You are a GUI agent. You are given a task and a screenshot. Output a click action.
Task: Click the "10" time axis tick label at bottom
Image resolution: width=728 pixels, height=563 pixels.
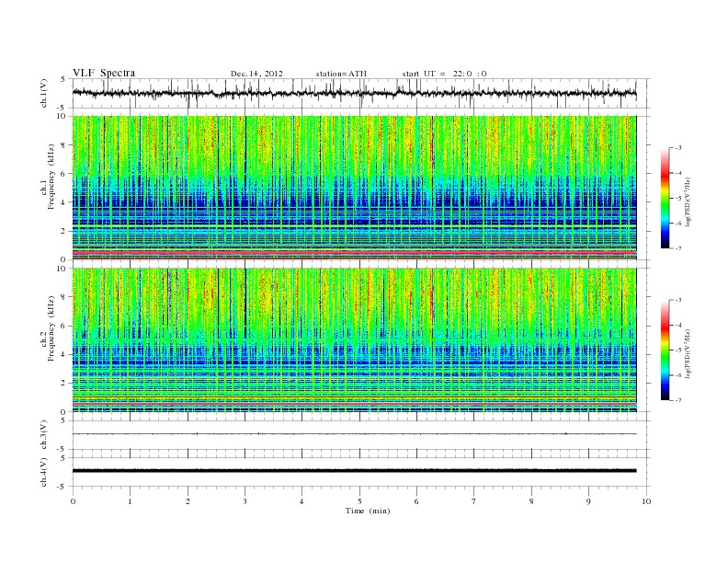[646, 501]
